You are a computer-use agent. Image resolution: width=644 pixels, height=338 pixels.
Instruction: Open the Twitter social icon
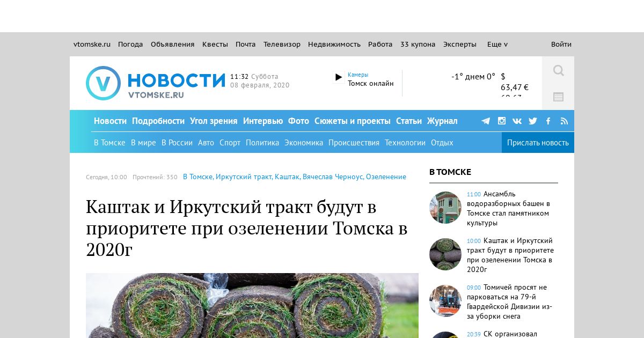[x=533, y=121]
